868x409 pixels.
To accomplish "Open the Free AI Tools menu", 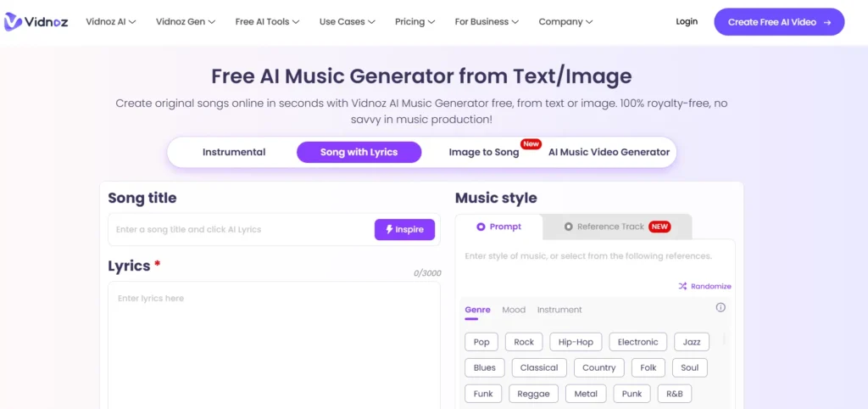I will [267, 21].
